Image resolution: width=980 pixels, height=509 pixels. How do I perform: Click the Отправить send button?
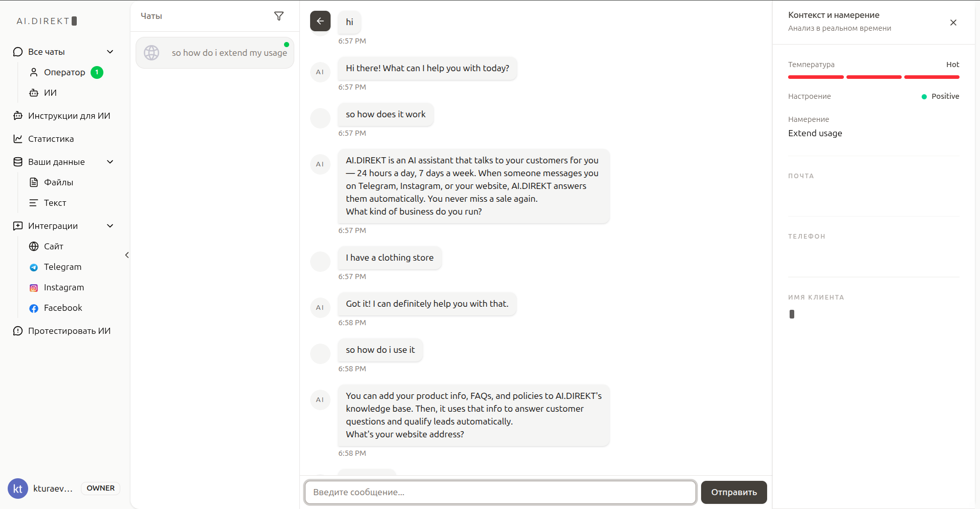click(734, 492)
